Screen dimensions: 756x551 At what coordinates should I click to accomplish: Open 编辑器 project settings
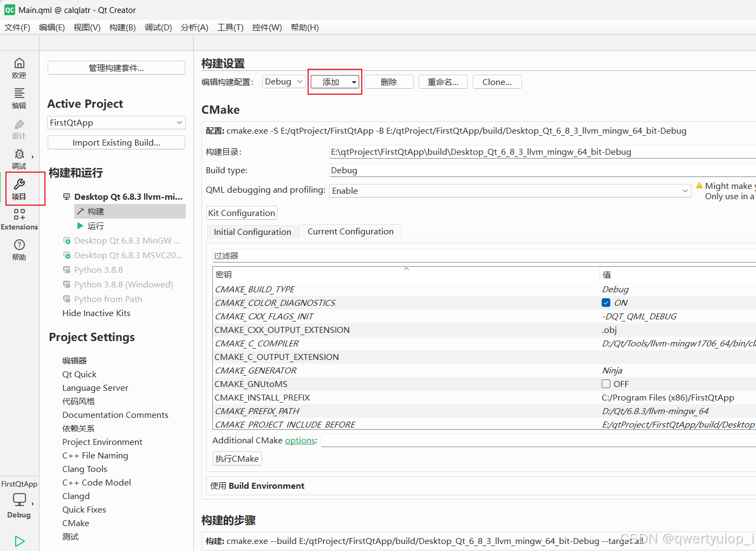point(74,360)
